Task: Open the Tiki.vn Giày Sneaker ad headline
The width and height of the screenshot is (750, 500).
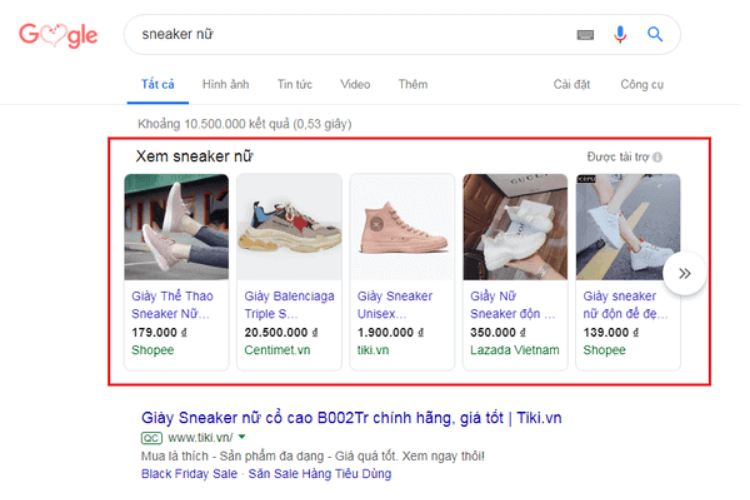Action: (351, 418)
